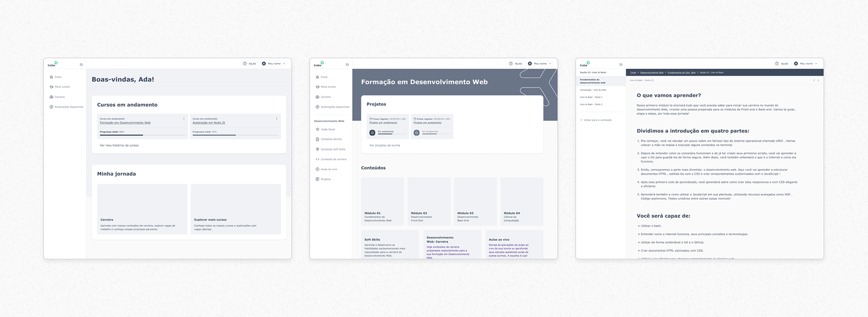Open the Carreira card in Minha jornada
This screenshot has width=868, height=317.
[x=142, y=209]
